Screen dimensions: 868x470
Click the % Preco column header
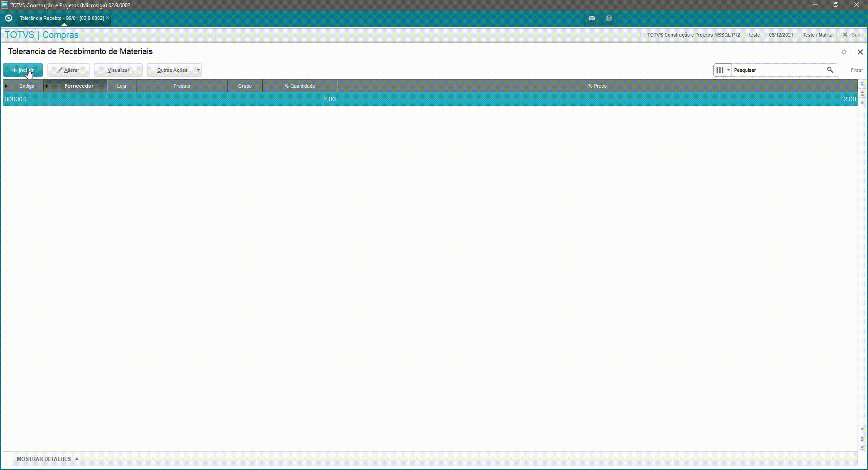pyautogui.click(x=597, y=86)
